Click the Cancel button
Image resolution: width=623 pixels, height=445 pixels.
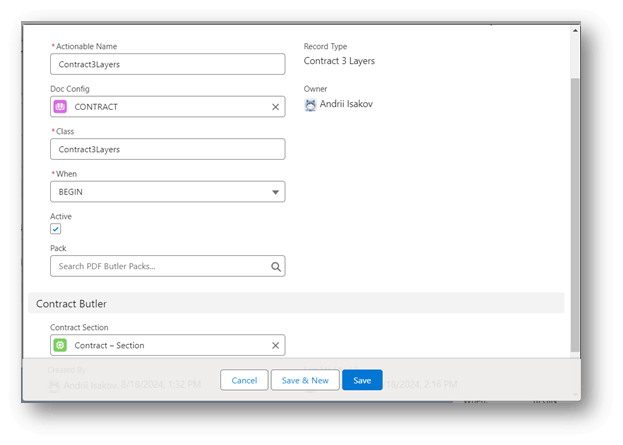[244, 380]
